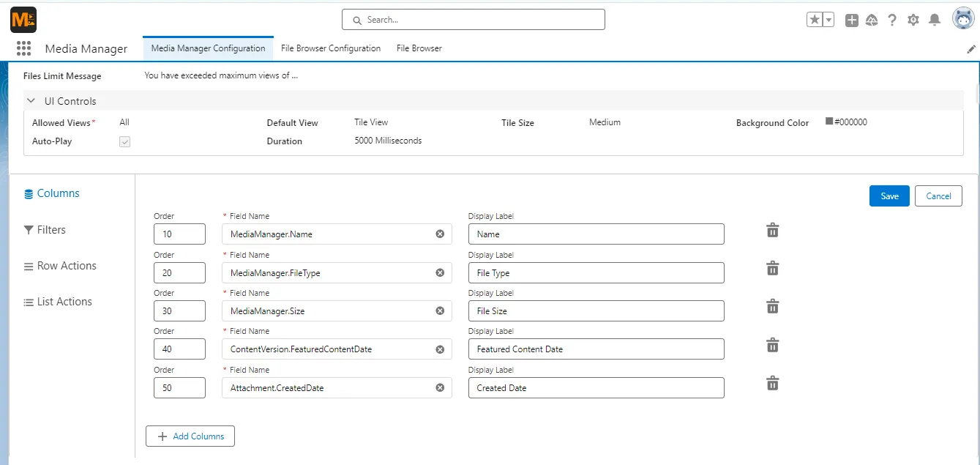The image size is (980, 465).
Task: Delete the MediaManager.Name column row
Action: 772,231
